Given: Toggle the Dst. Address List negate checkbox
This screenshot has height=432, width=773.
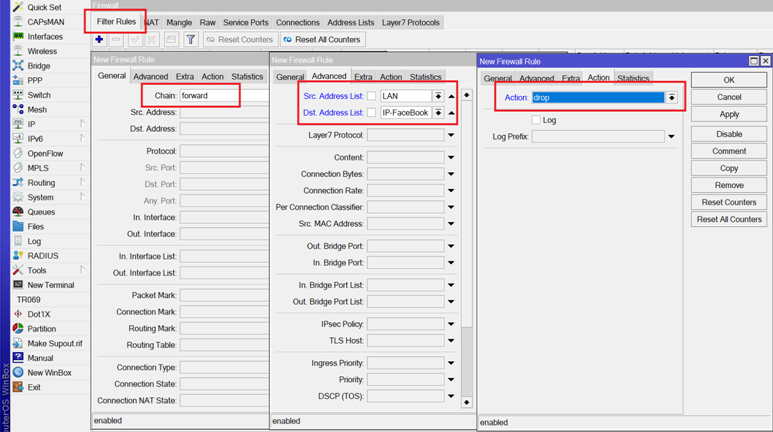Looking at the screenshot, I should [372, 113].
